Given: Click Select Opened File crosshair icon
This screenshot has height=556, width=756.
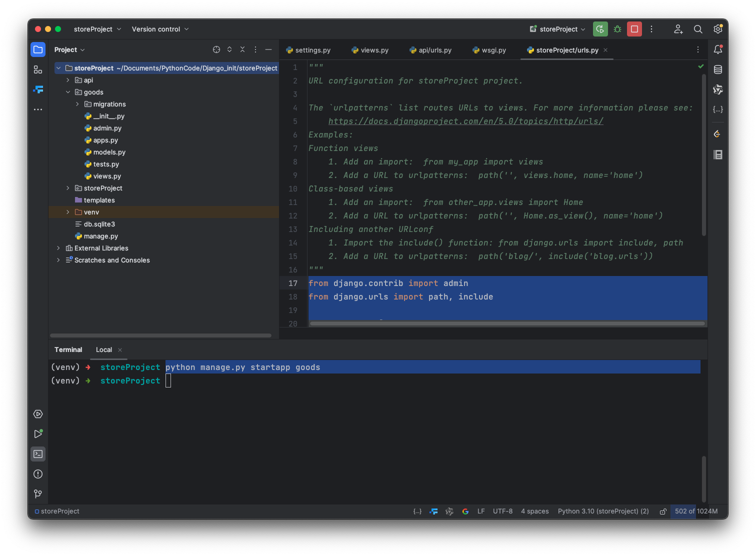Looking at the screenshot, I should click(216, 49).
